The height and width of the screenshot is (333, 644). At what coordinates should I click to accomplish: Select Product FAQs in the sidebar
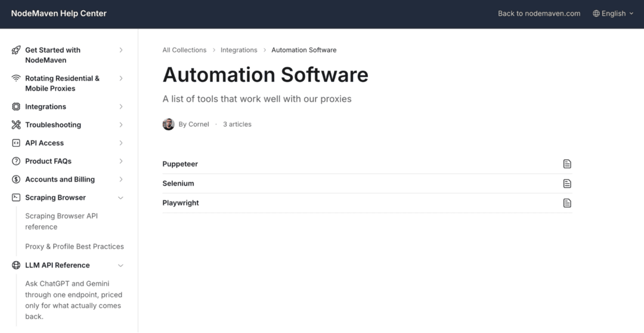48,161
